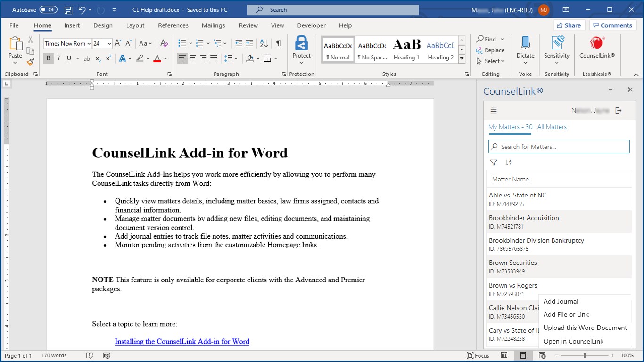Open the CounselLink pane hamburger menu
Screen dimensions: 644x362
pos(494,111)
